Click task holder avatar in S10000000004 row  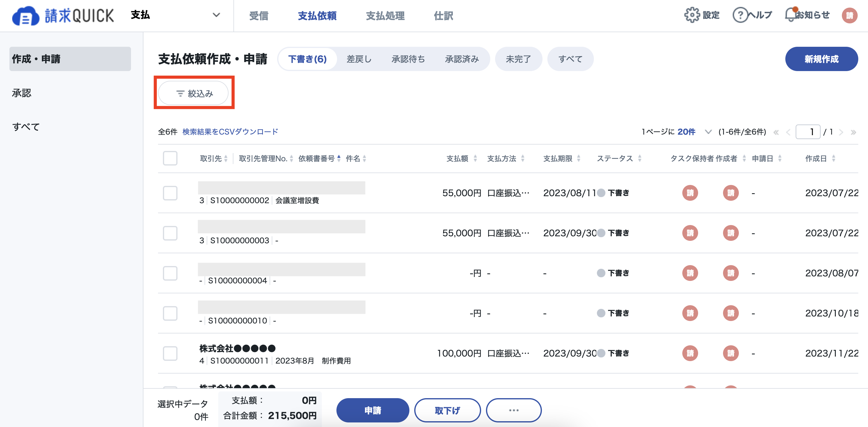point(690,273)
